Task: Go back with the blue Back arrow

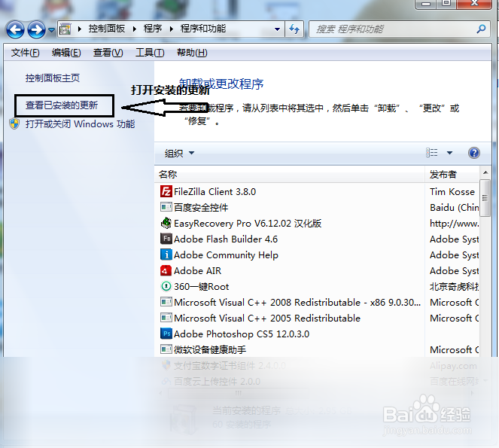Action: click(x=15, y=29)
